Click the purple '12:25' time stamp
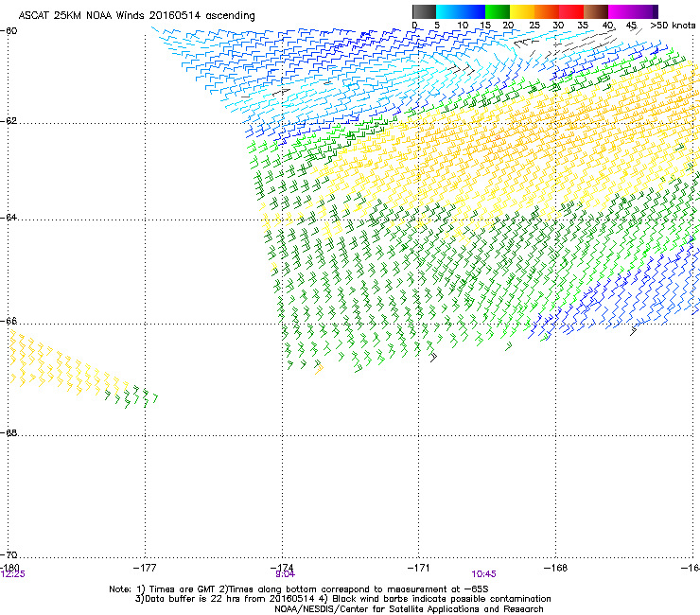The width and height of the screenshot is (700, 615). (x=13, y=574)
